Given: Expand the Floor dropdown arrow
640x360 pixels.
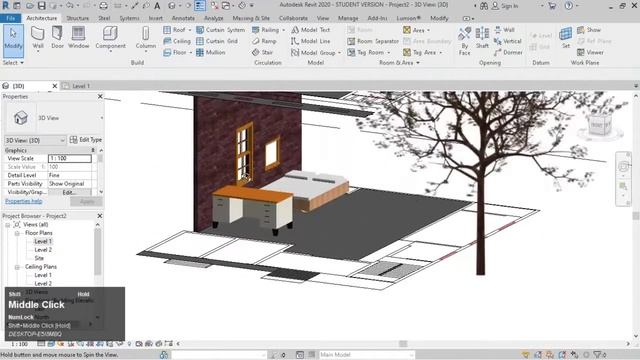Looking at the screenshot, I should [x=190, y=53].
